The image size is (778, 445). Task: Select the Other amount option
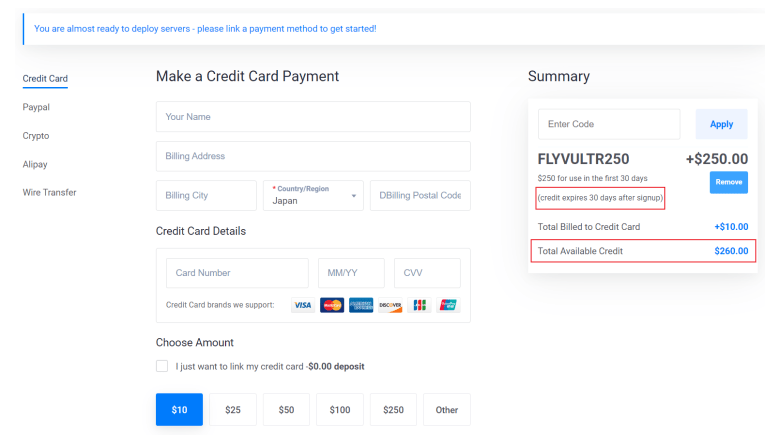point(447,410)
